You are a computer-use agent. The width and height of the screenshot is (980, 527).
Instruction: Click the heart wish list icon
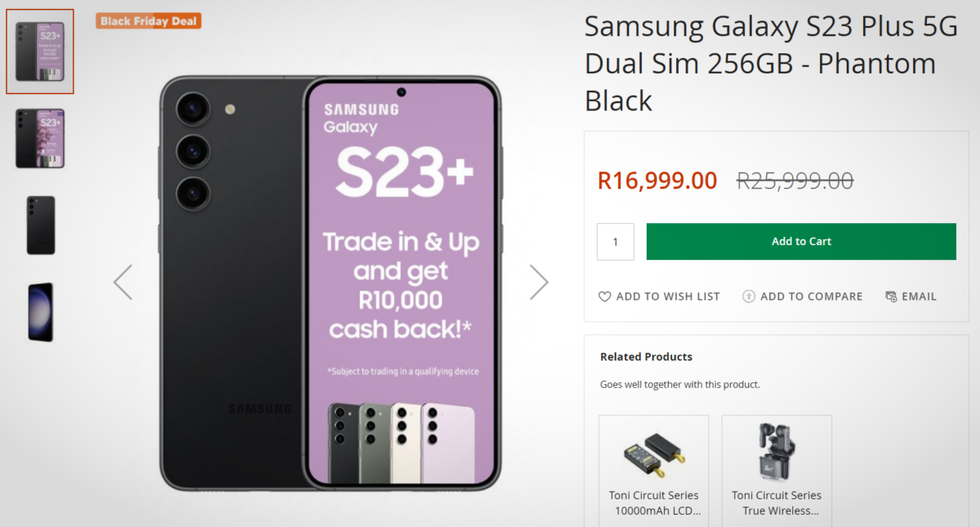604,297
